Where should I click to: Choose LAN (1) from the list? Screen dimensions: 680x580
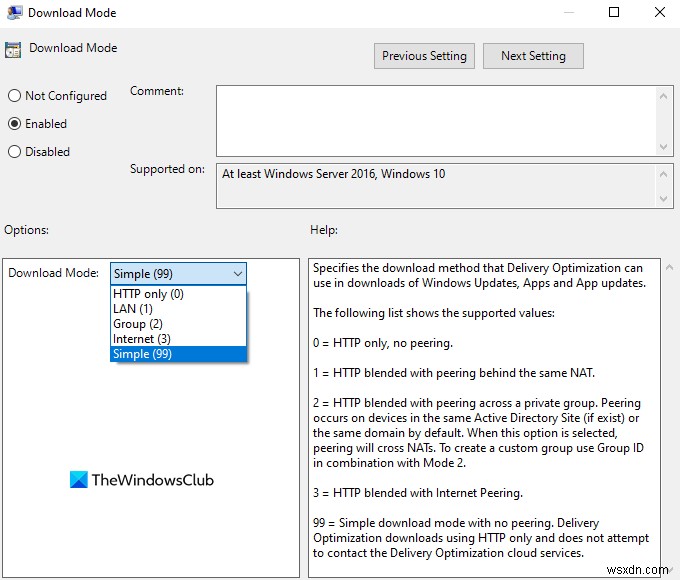(178, 309)
